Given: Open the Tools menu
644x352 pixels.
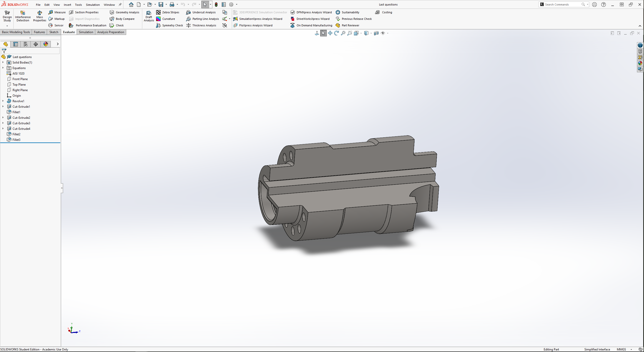Looking at the screenshot, I should (78, 5).
